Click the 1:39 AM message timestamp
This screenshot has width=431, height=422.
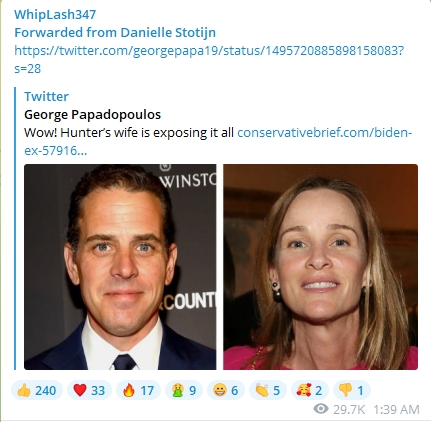(396, 409)
